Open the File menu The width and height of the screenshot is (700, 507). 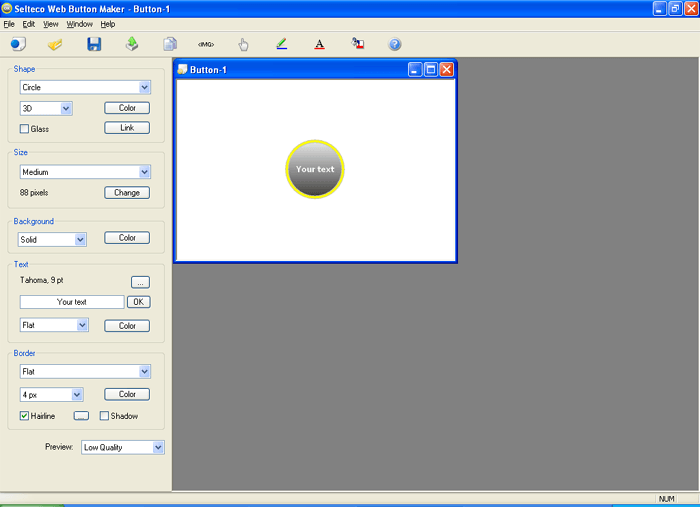click(x=9, y=24)
